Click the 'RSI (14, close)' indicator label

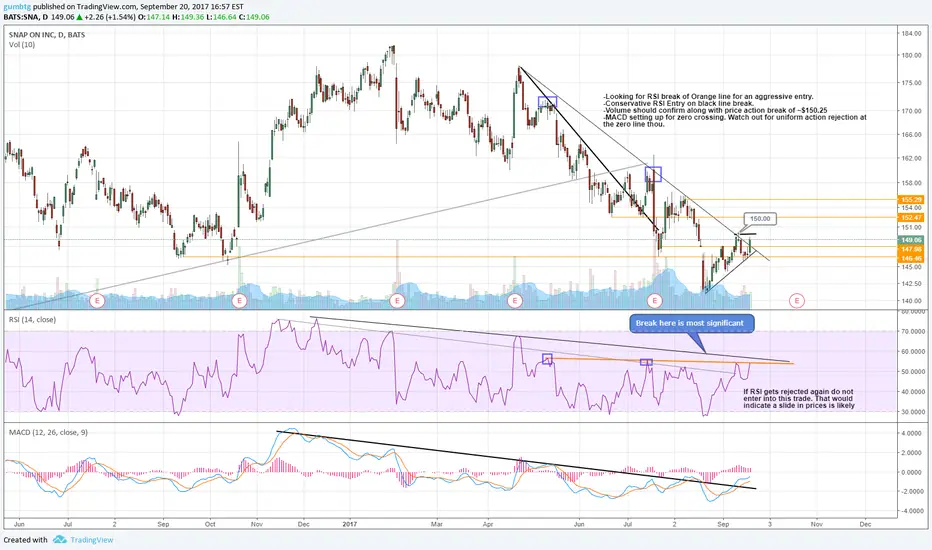coord(32,320)
